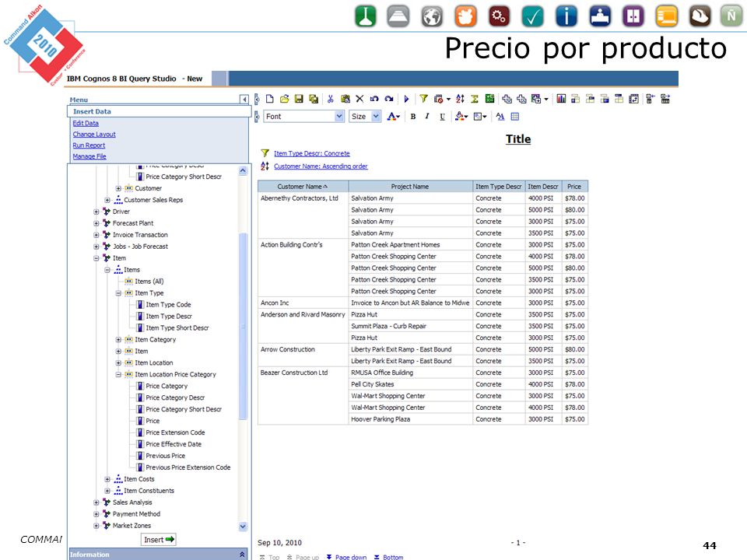Click the Chart bar-graph icon
This screenshot has width=747, height=560.
[561, 99]
